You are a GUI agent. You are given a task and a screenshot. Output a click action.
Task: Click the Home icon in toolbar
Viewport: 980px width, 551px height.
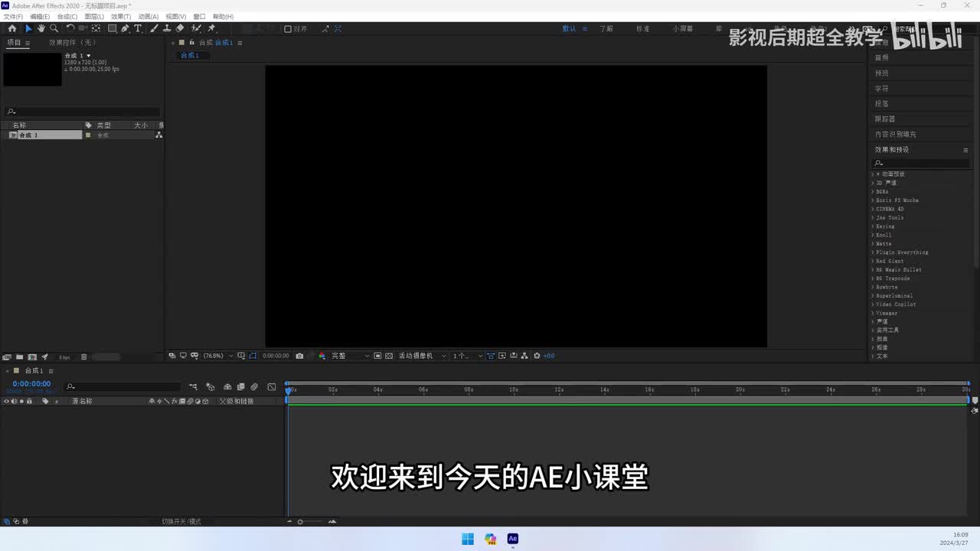click(12, 28)
